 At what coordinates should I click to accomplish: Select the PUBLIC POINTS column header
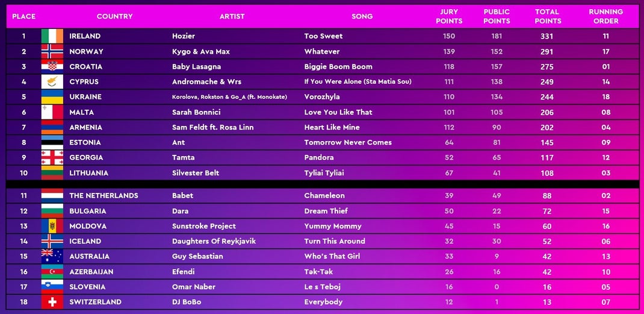pos(497,16)
